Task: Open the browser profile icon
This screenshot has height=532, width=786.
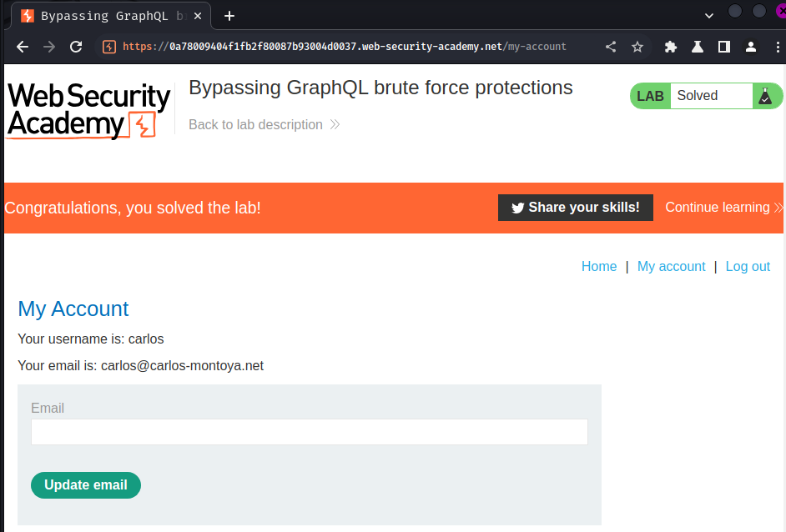Action: [750, 47]
